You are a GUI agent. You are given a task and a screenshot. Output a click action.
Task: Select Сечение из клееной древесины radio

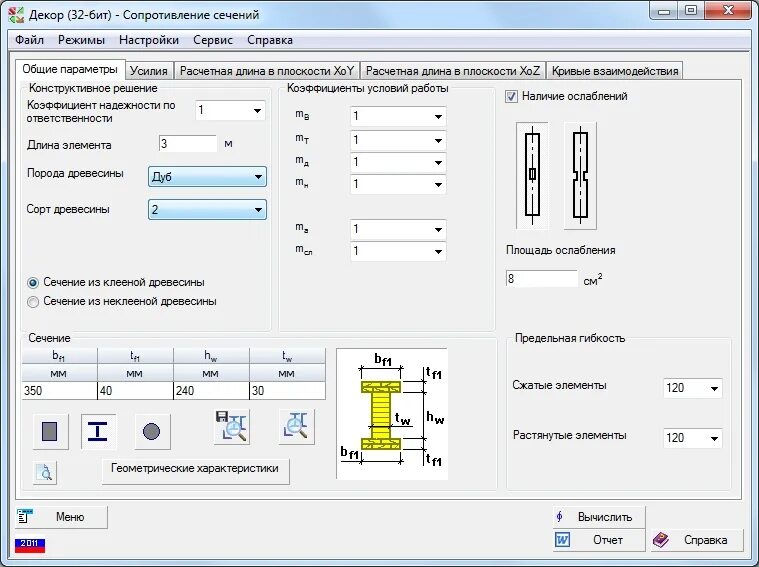tap(33, 283)
